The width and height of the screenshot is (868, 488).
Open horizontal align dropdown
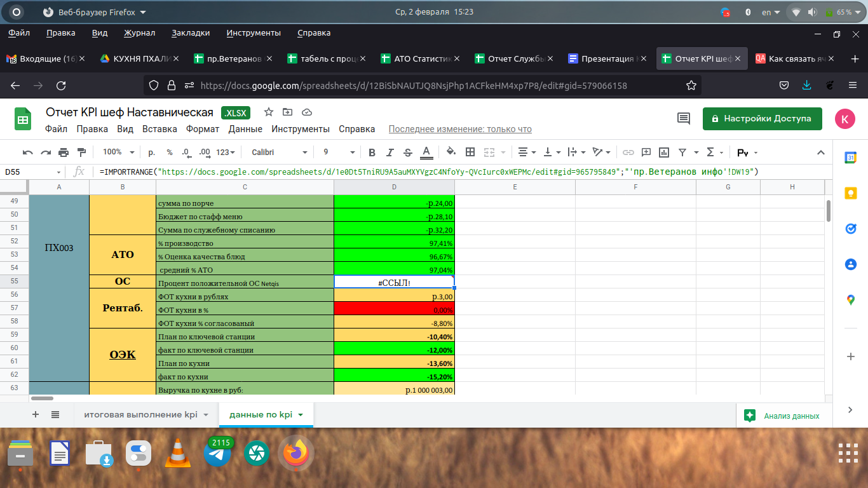coord(527,152)
